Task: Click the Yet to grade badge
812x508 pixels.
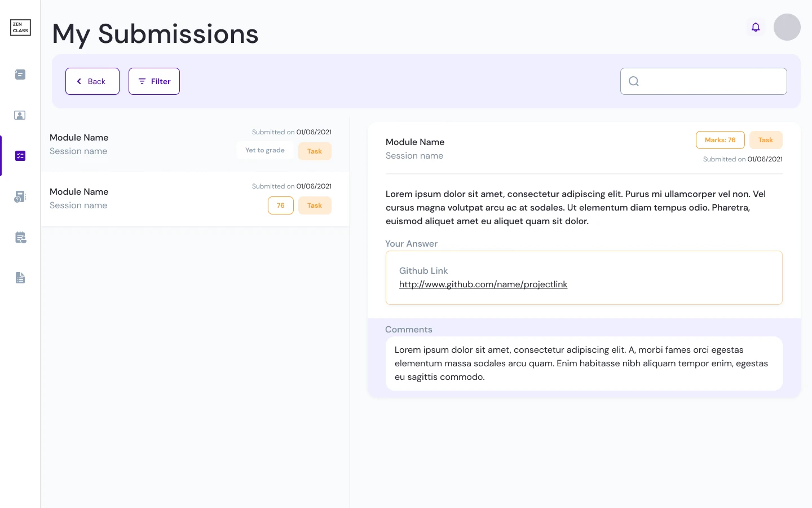Action: 265,150
